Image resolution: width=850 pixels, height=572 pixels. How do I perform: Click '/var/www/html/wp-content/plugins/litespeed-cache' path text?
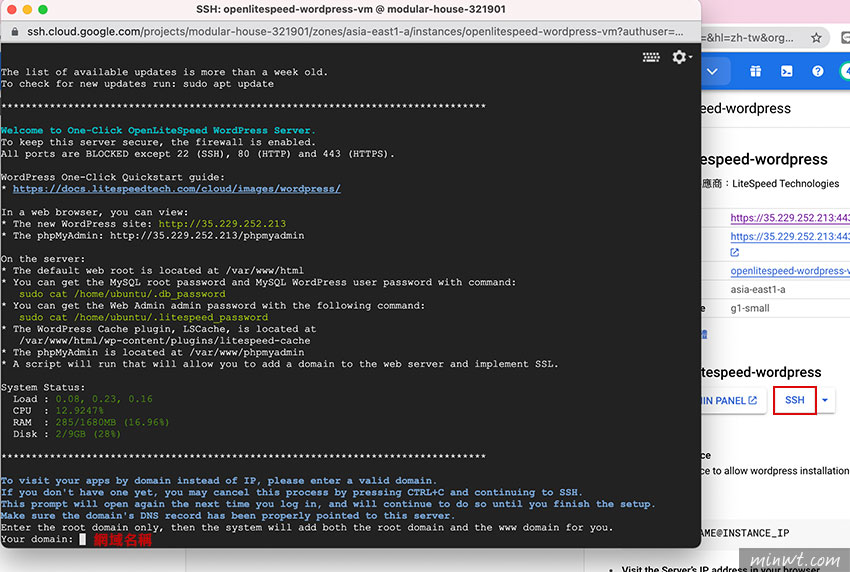tap(165, 340)
